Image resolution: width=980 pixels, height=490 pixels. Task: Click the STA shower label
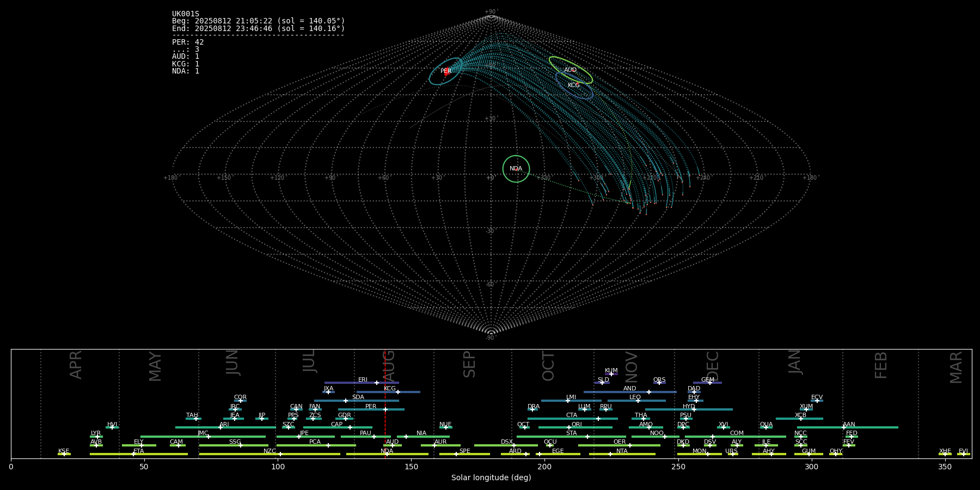coord(572,433)
